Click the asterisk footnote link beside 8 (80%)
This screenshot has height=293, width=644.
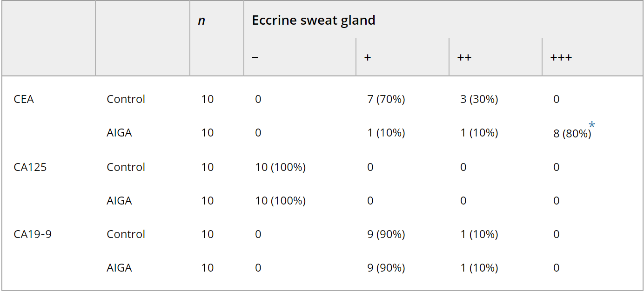point(592,125)
